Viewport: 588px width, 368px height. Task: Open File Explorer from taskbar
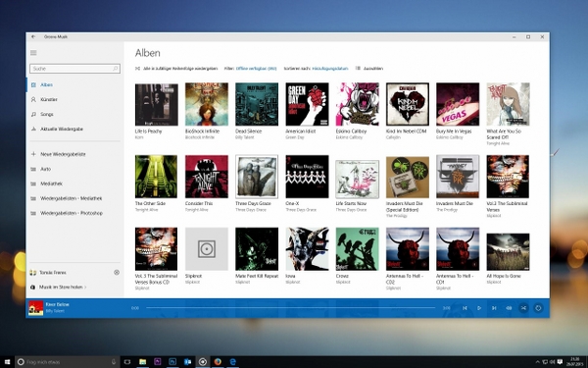pos(142,362)
